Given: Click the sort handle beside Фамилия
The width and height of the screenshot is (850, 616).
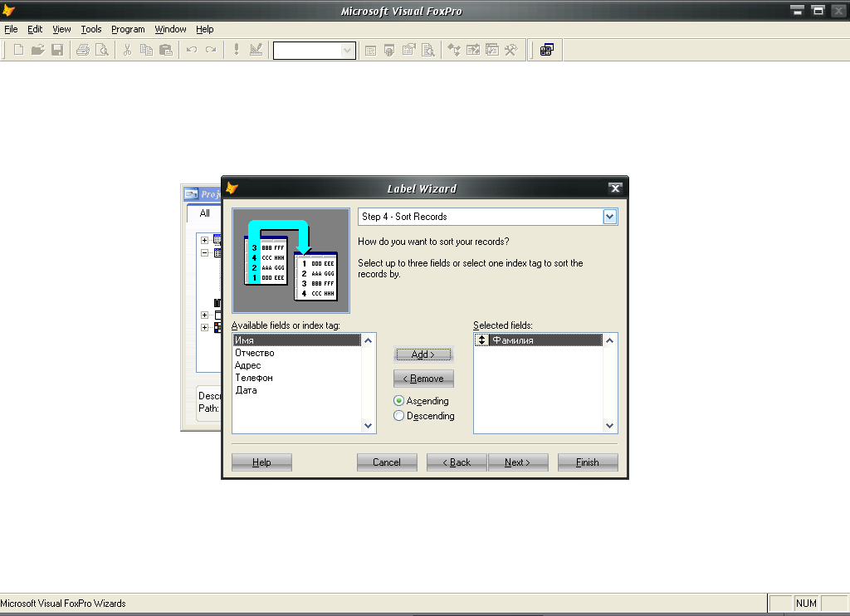Looking at the screenshot, I should [x=481, y=340].
